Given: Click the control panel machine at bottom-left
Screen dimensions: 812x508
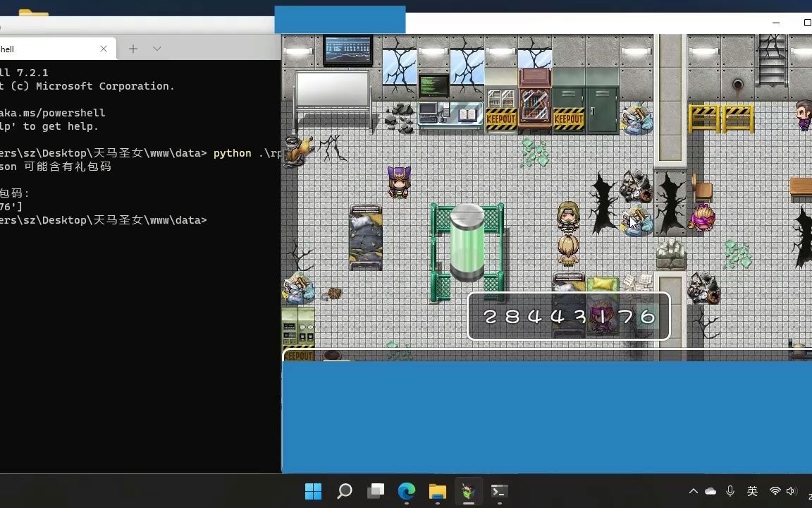Looking at the screenshot, I should pos(297,327).
